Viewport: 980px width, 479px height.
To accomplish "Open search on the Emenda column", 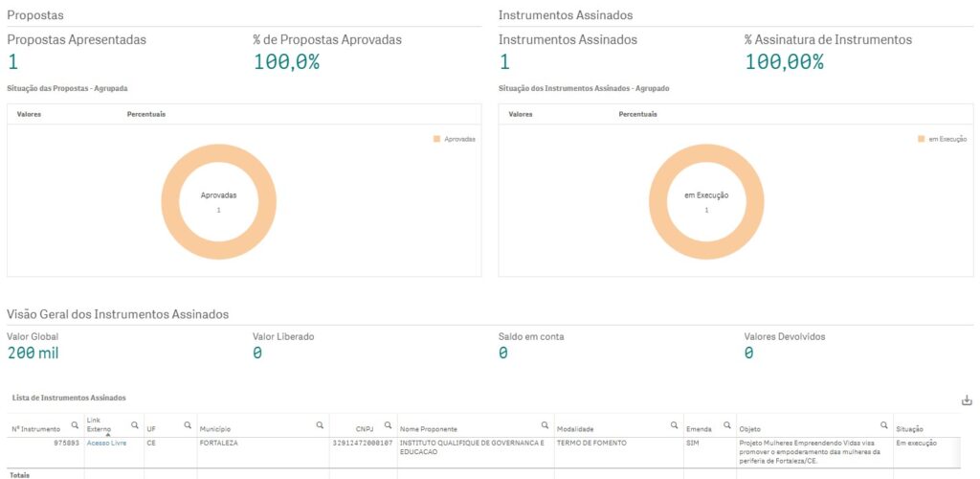I will pos(726,424).
